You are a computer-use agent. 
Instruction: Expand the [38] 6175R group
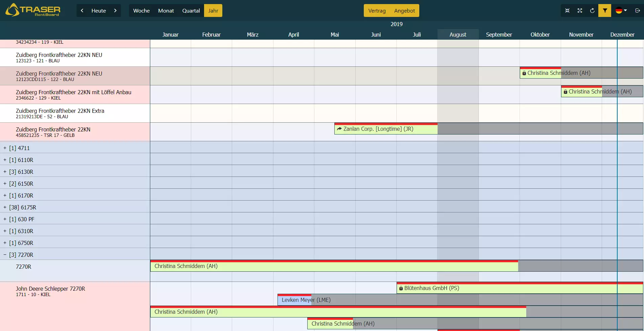(5, 207)
